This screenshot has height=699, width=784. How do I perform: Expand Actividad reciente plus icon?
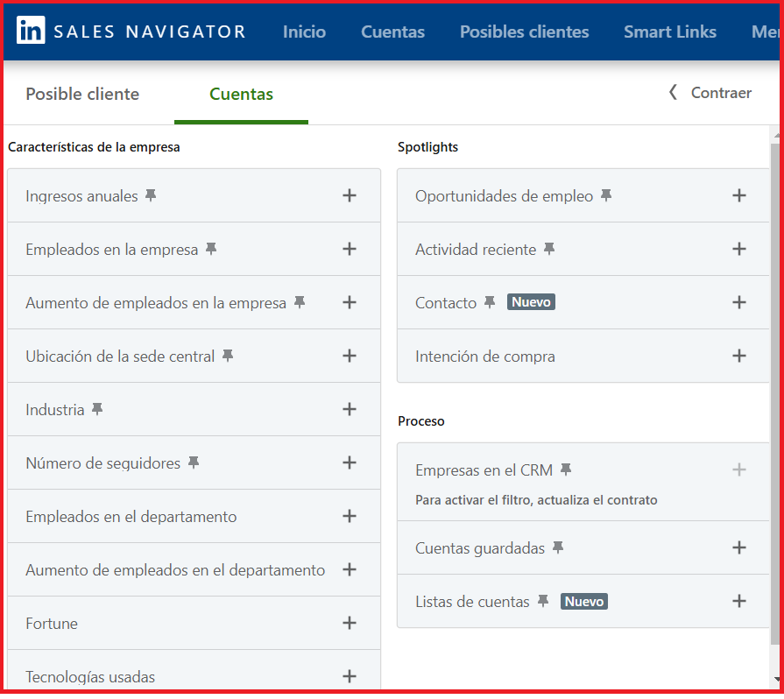[x=739, y=249]
